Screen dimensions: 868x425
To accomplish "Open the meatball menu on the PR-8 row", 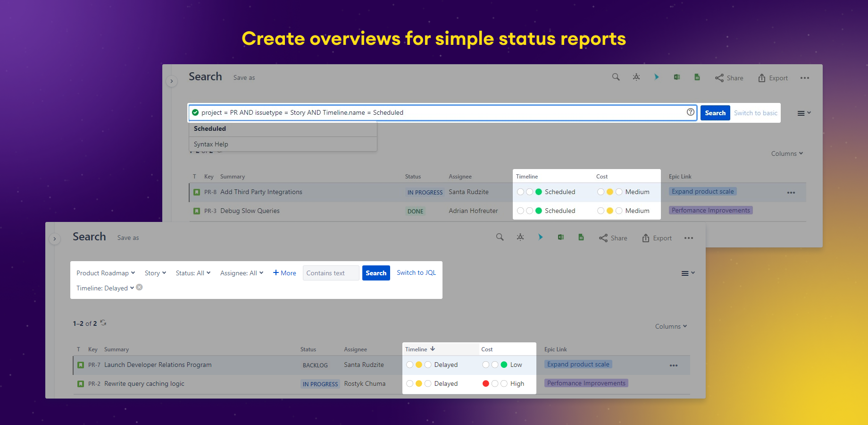I will (791, 192).
